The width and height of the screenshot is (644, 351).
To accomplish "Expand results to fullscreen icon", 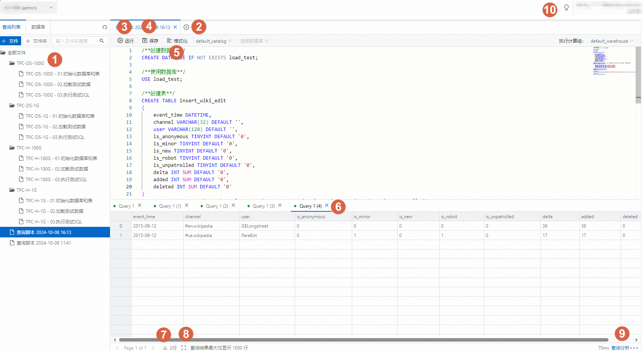I will coord(184,348).
